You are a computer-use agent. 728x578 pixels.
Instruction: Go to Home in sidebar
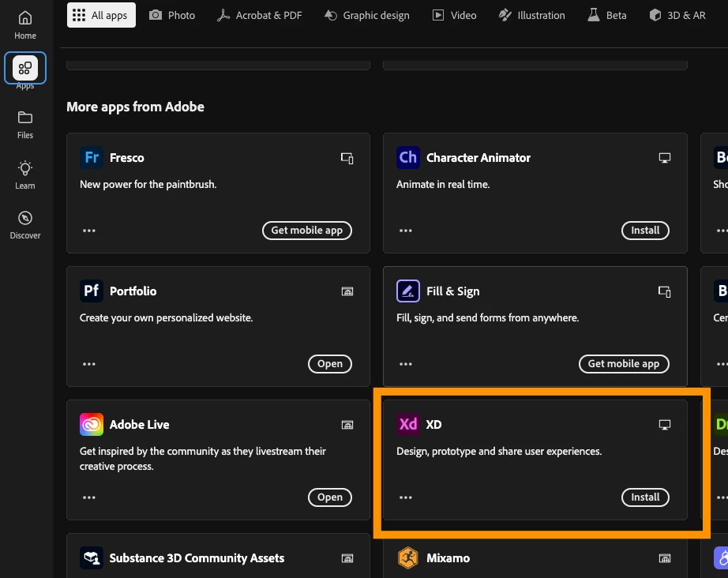(x=25, y=25)
